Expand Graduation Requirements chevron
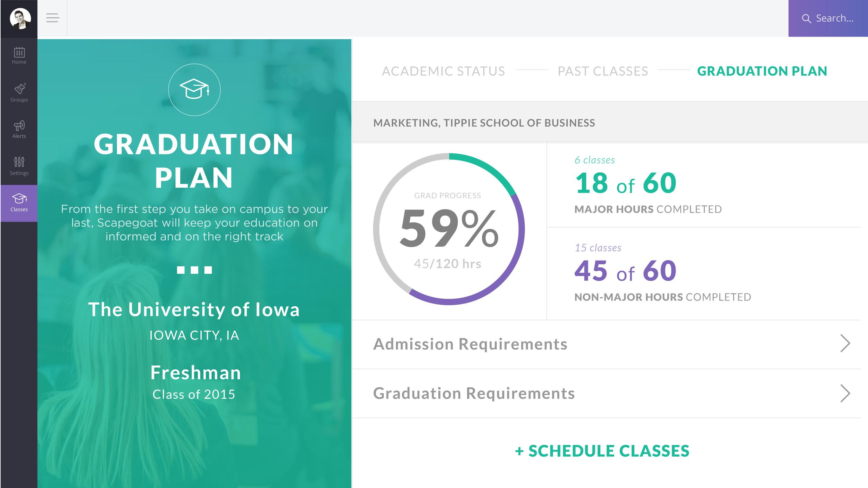868x488 pixels. tap(845, 393)
